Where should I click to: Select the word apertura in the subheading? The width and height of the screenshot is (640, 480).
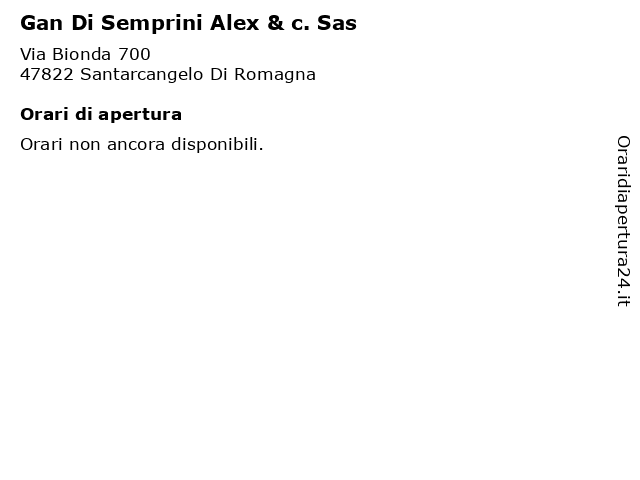pyautogui.click(x=140, y=115)
